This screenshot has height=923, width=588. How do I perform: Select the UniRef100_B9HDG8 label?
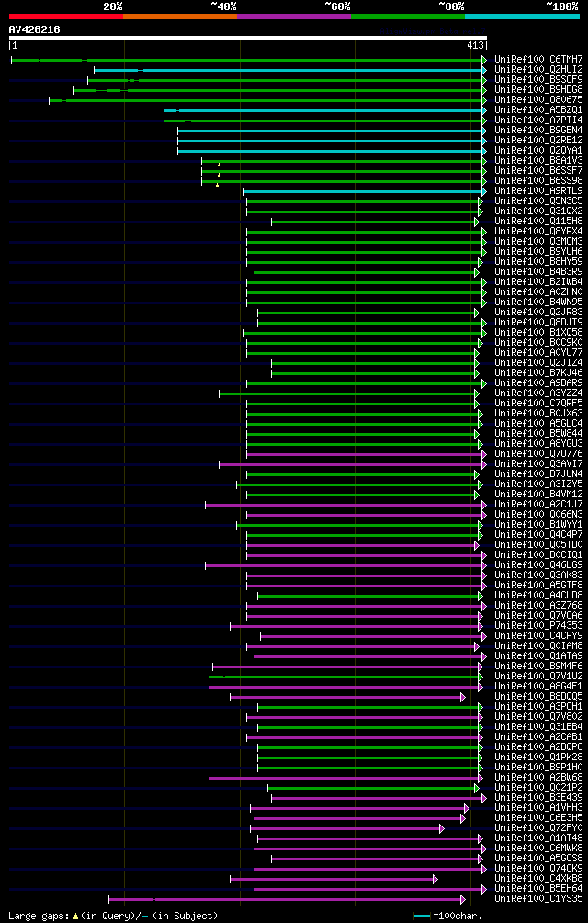click(538, 89)
